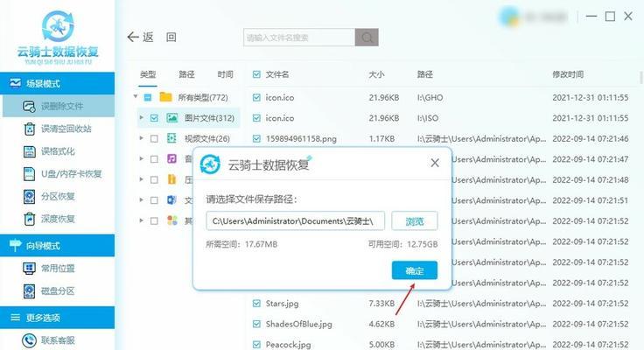644x350 pixels.
Task: Uncheck the 159894961158.png checkbox
Action: [x=256, y=138]
